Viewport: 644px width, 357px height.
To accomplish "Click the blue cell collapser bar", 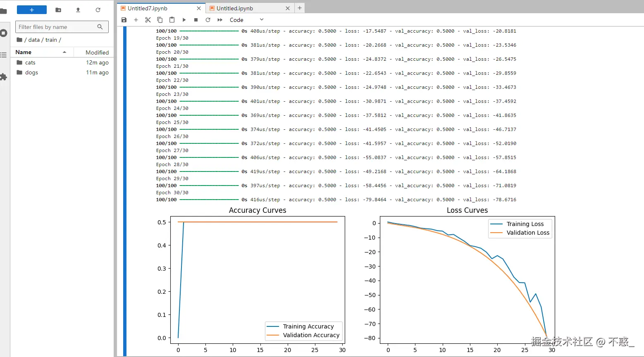I will coord(125,191).
